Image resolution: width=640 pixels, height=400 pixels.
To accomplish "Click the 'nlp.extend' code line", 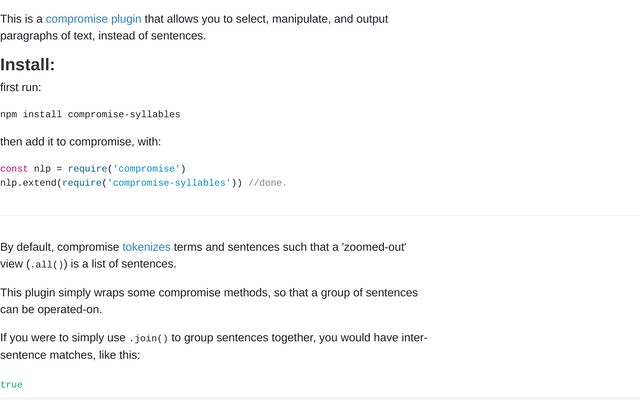I will (x=143, y=182).
